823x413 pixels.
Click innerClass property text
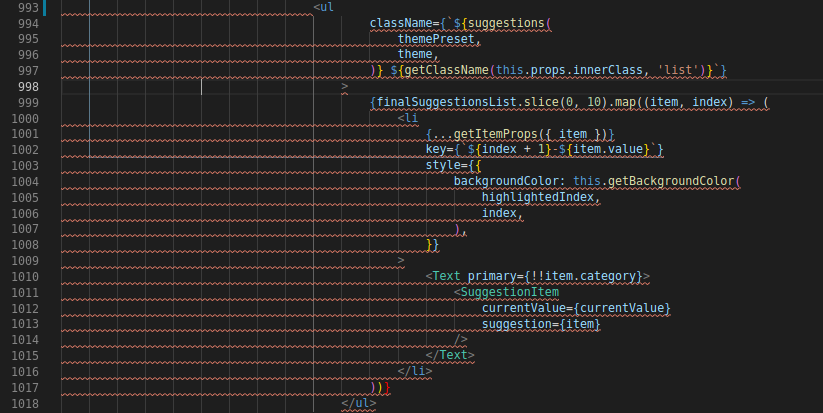pos(608,70)
